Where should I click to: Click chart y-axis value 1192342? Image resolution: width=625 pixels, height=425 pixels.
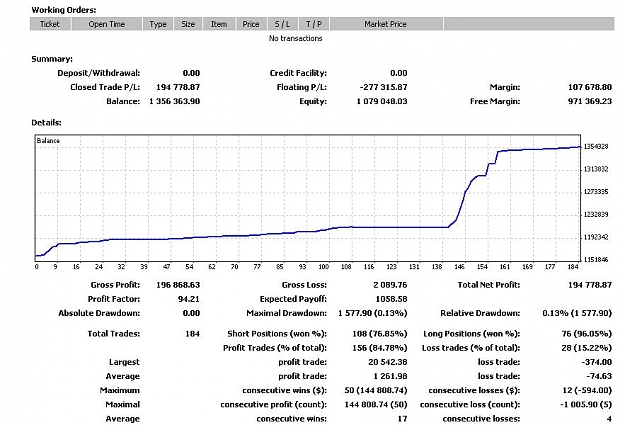[596, 237]
